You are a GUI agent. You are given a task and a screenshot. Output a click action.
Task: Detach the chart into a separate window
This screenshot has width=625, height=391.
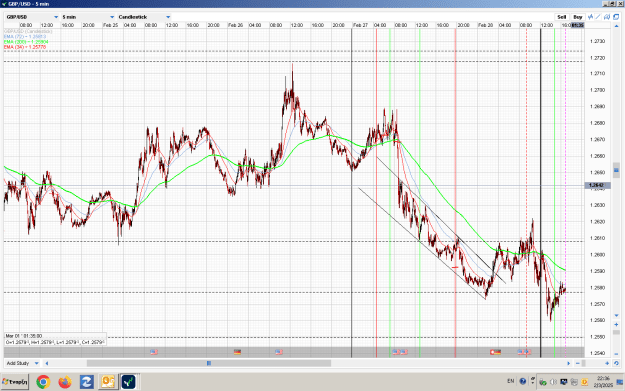616,17
